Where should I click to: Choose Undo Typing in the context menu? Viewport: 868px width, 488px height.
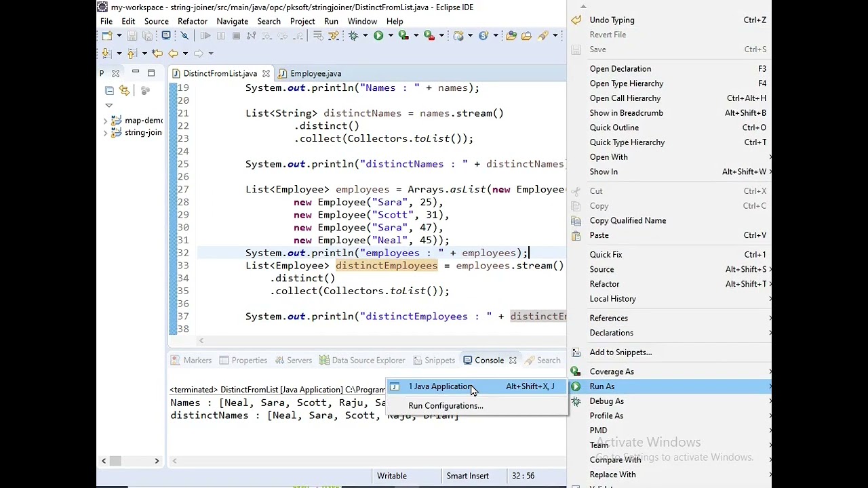click(x=670, y=20)
